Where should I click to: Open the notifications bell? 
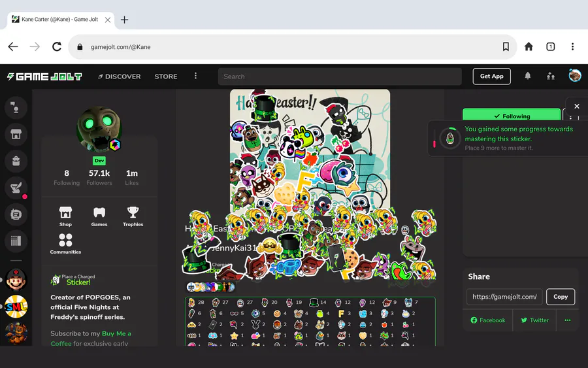coord(528,76)
